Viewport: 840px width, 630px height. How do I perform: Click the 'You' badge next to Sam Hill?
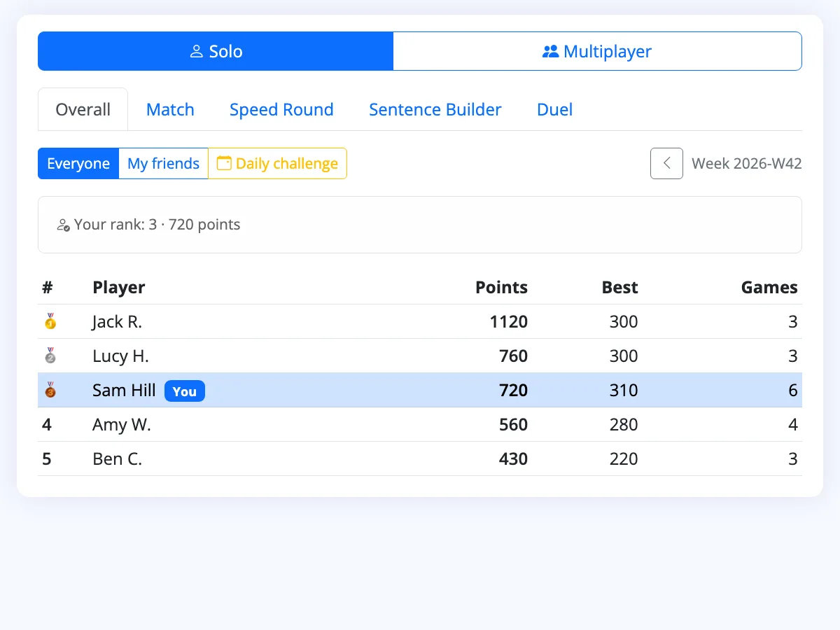click(185, 391)
